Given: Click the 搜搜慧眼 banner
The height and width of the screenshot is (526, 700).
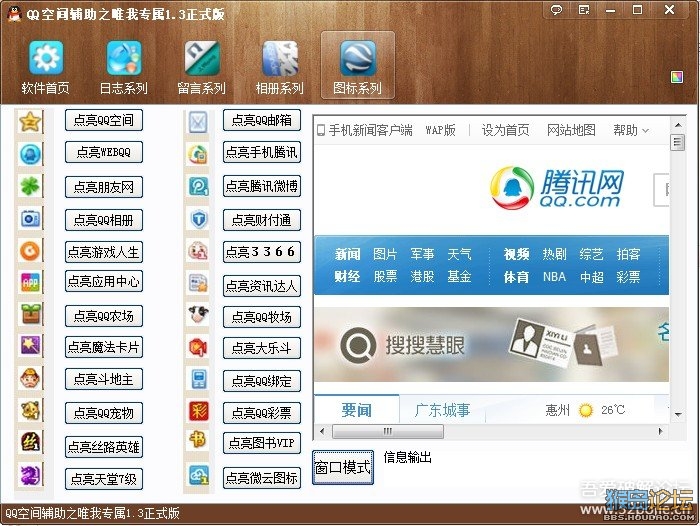Looking at the screenshot, I should (491, 344).
